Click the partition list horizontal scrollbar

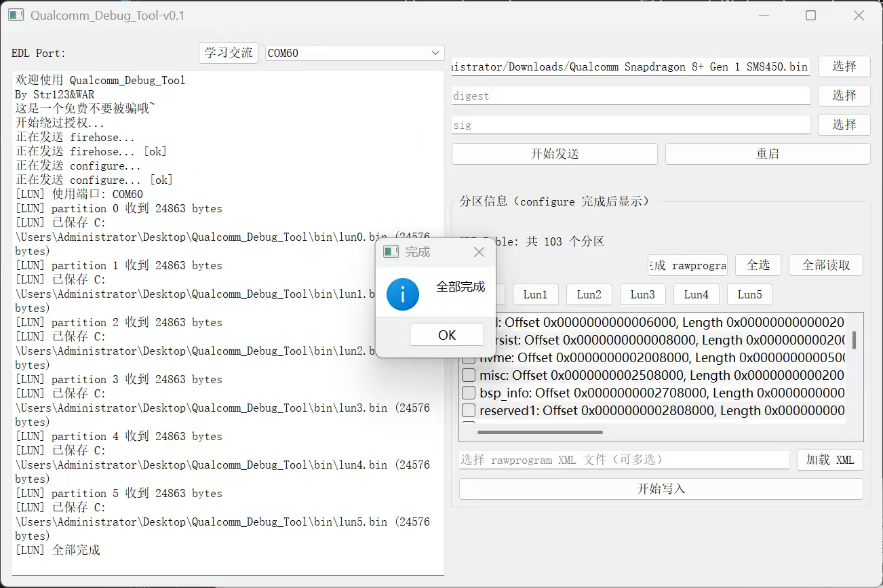540,432
